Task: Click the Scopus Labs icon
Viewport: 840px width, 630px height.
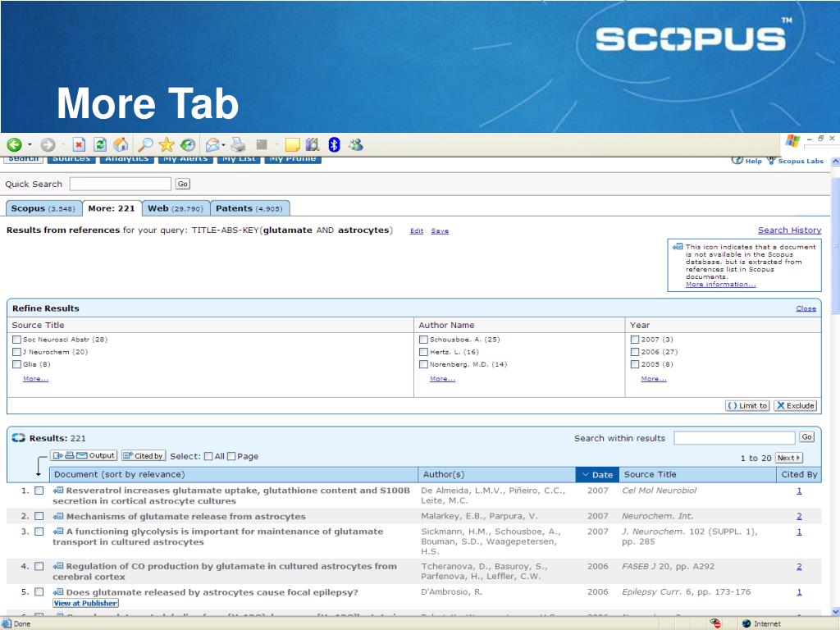Action: tap(771, 160)
